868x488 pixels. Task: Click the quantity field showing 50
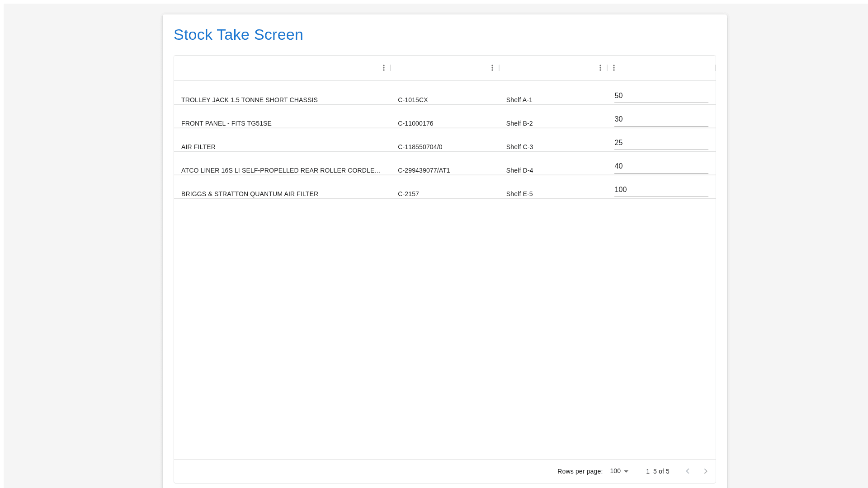click(661, 95)
